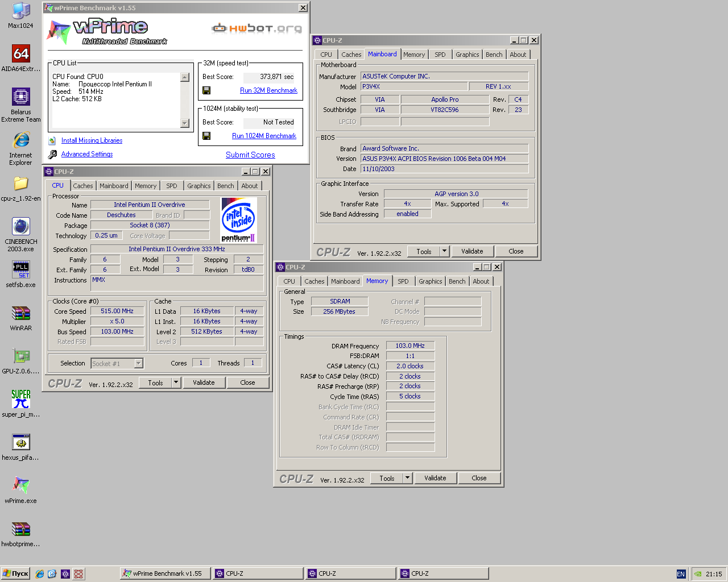728x582 pixels.
Task: Click Run 32M Benchmark link
Action: [268, 90]
